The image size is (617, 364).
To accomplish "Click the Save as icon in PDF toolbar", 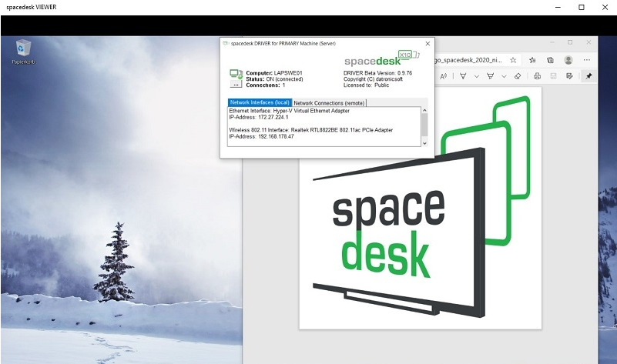I will point(569,76).
